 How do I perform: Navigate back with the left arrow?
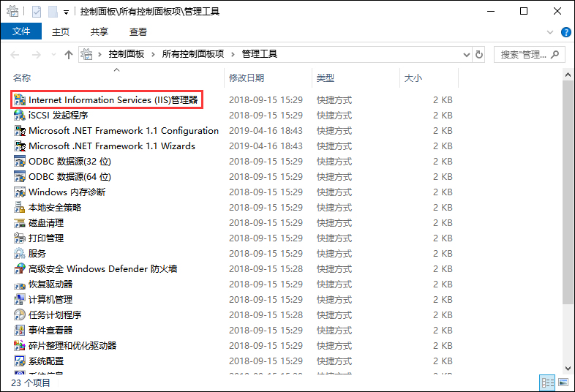click(15, 55)
